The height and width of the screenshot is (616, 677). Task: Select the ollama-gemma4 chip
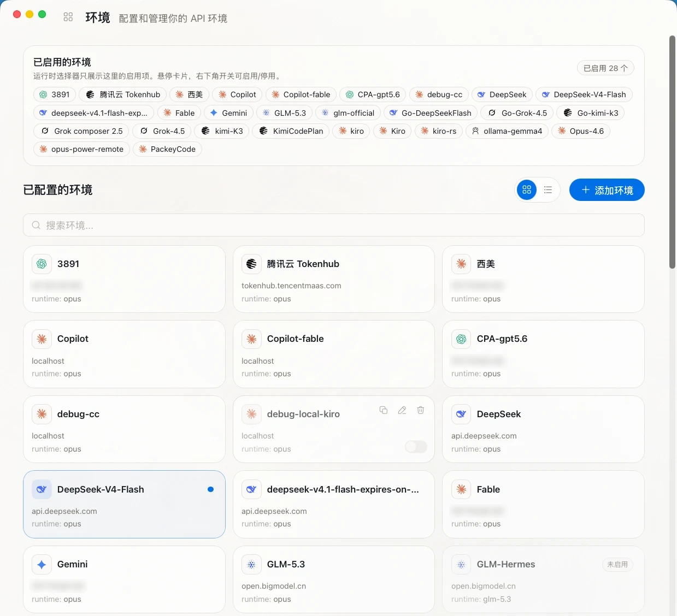click(x=507, y=131)
